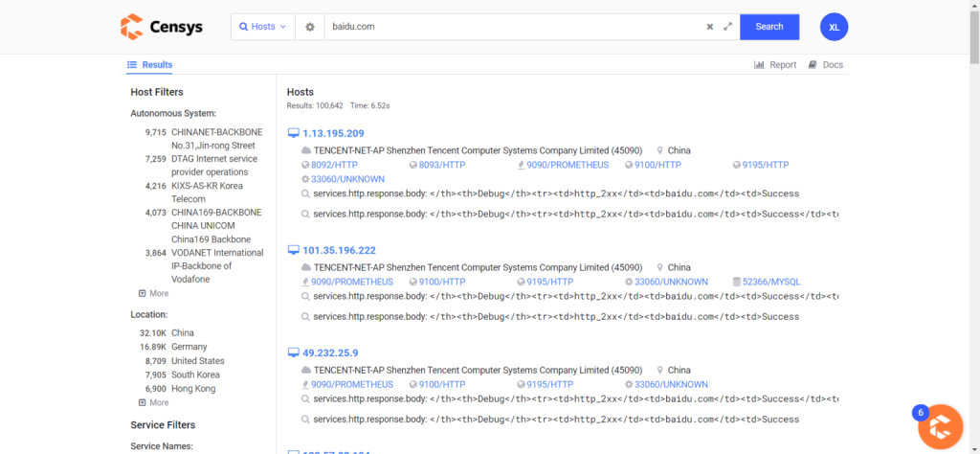Screen dimensions: 980x454
Task: Open search settings gear icon
Action: click(310, 27)
